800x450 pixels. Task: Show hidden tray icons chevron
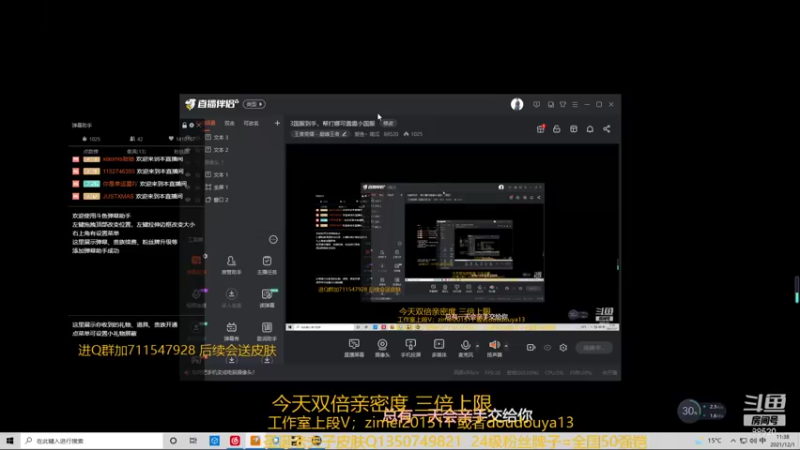tap(733, 441)
